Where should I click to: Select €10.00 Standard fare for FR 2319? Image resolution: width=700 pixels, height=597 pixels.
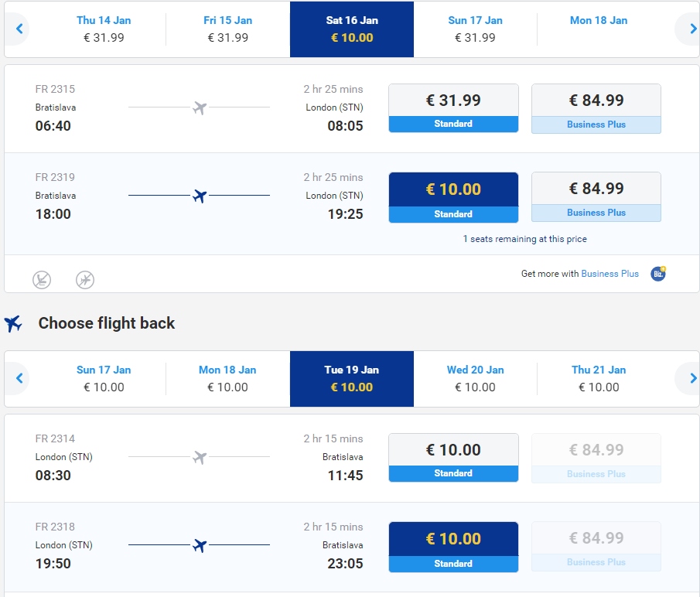453,197
